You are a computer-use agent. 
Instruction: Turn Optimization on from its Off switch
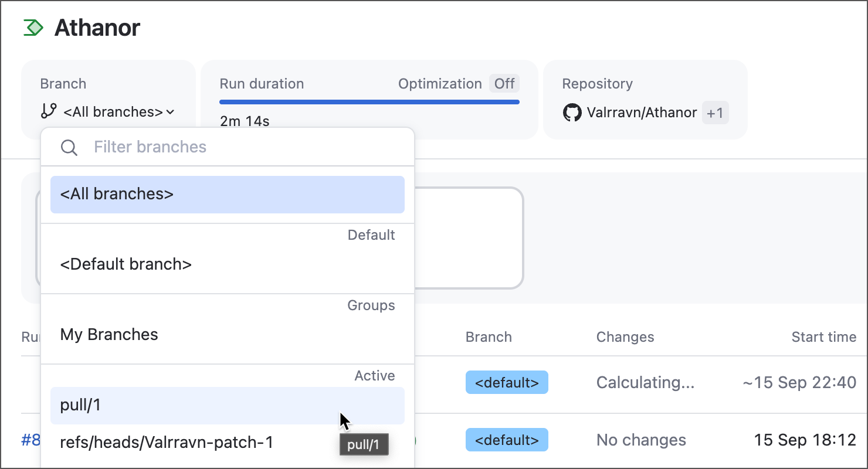[504, 83]
